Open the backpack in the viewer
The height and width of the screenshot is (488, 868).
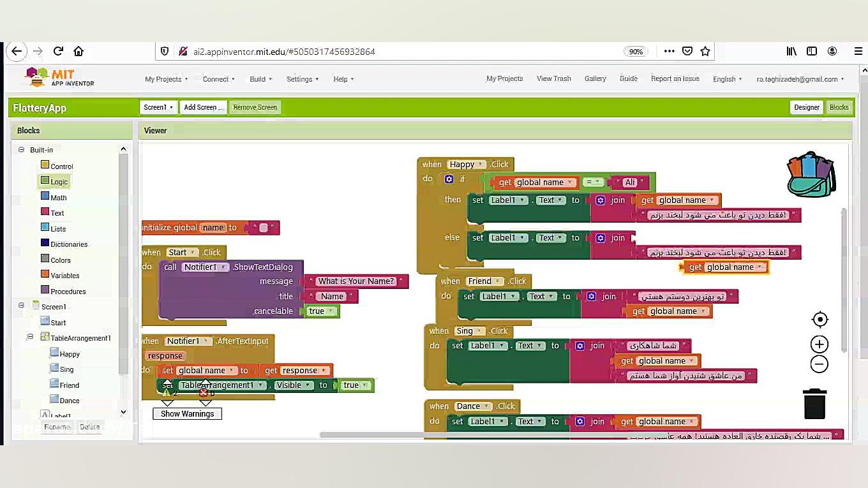pos(811,174)
